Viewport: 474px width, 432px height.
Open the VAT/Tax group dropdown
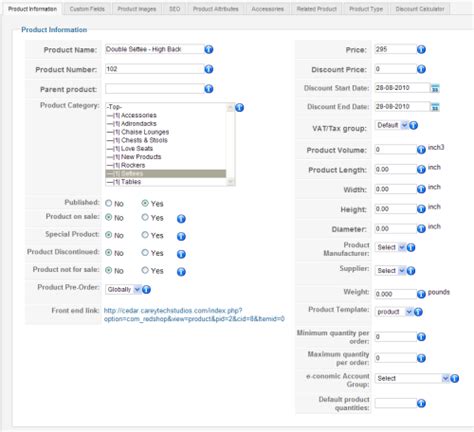(392, 125)
